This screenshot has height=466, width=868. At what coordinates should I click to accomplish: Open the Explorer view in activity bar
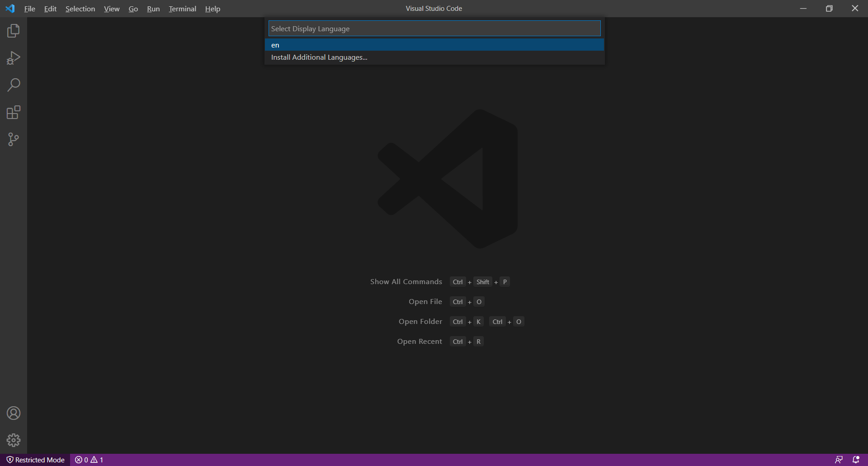pos(14,31)
